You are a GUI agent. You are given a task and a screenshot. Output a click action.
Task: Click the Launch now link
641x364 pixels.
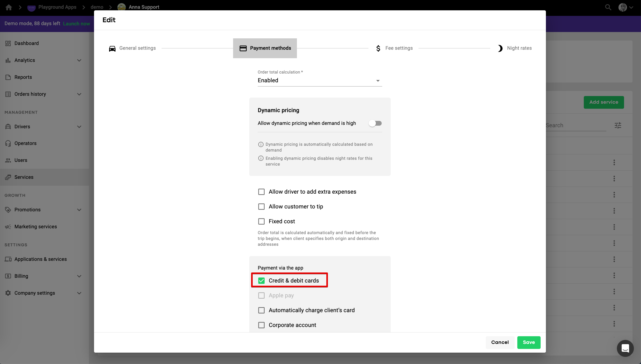[76, 24]
